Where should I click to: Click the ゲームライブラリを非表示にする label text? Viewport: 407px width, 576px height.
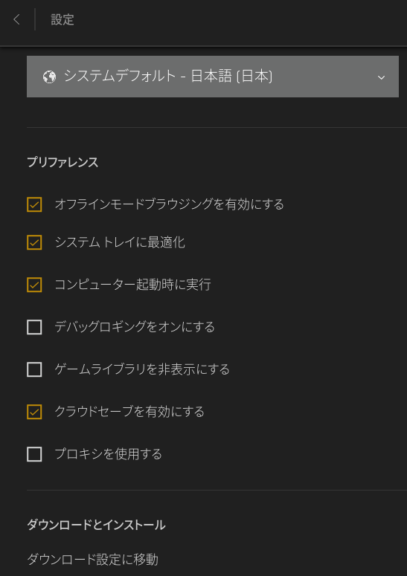click(142, 370)
